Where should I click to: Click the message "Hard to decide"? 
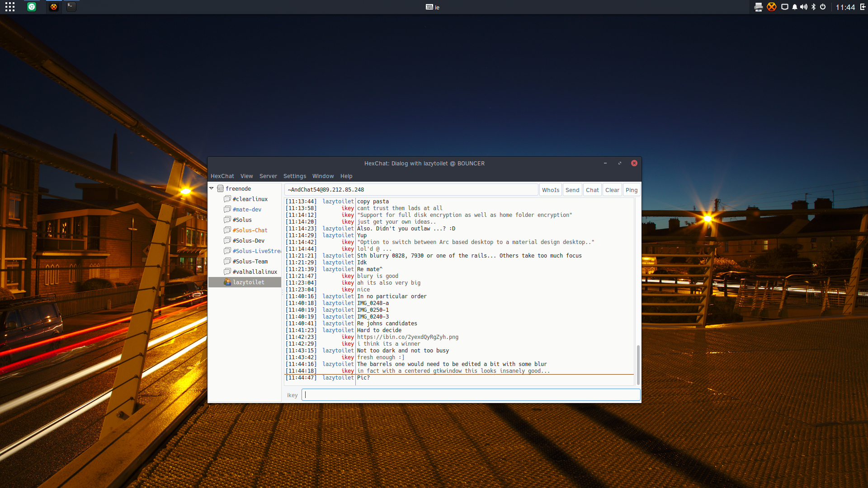click(379, 330)
